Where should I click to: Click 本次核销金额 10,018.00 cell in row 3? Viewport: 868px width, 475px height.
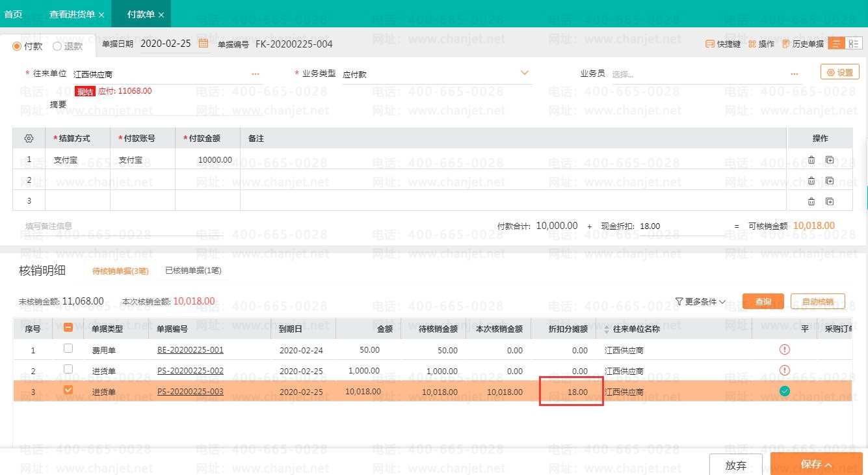point(498,392)
